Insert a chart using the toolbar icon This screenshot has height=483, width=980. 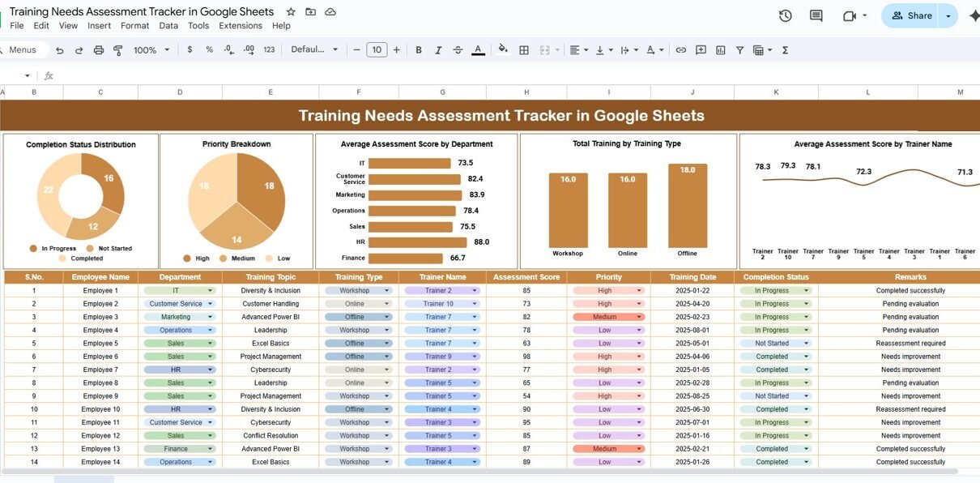[720, 50]
